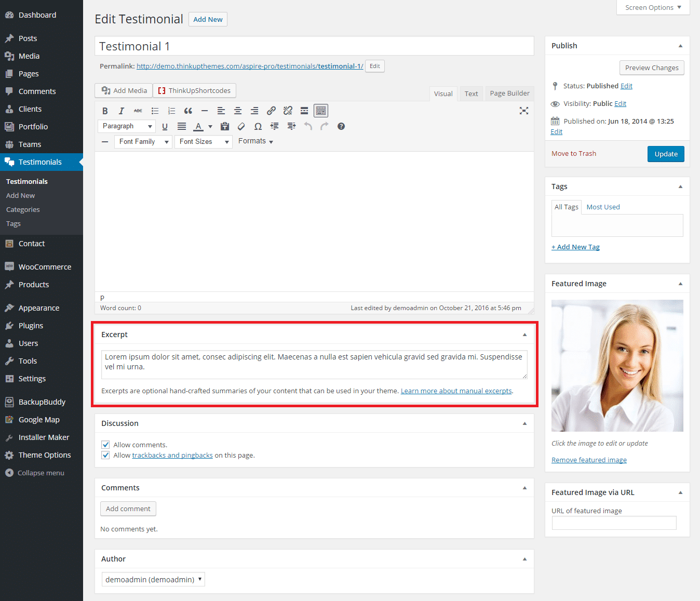Toggle bold formatting in the editor toolbar
Image resolution: width=700 pixels, height=601 pixels.
(x=105, y=111)
